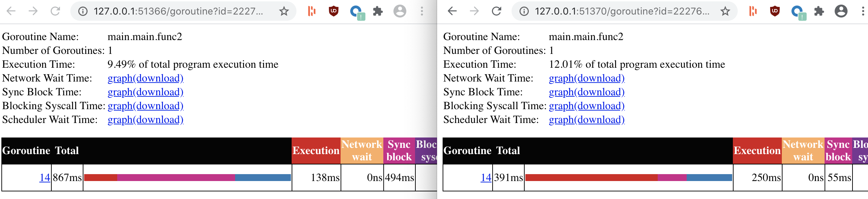Open the Network Wait Time graph link
Viewport: 868px width, 199px height.
[121, 78]
